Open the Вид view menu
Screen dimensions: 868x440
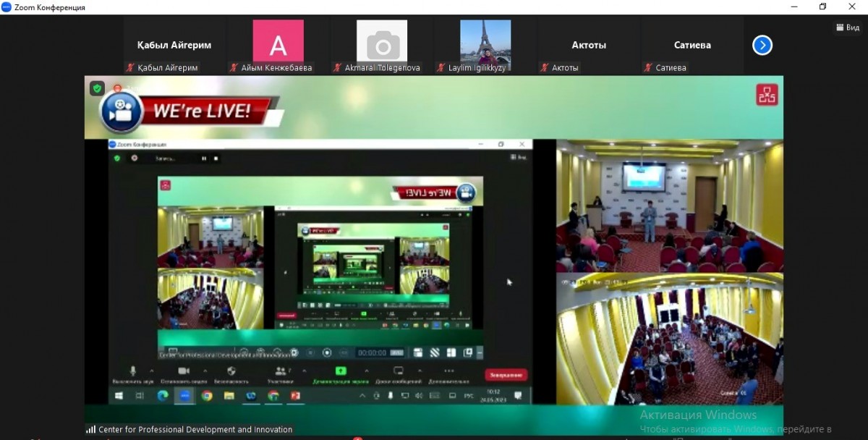[x=848, y=27]
